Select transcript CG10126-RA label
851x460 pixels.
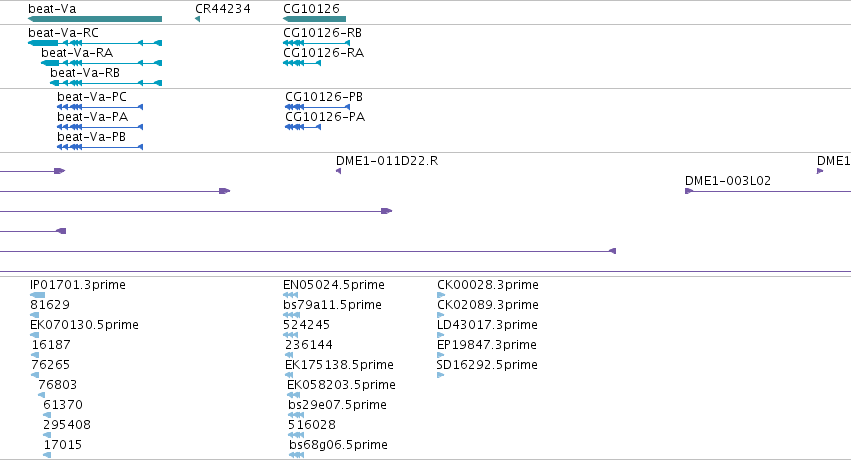pyautogui.click(x=323, y=53)
